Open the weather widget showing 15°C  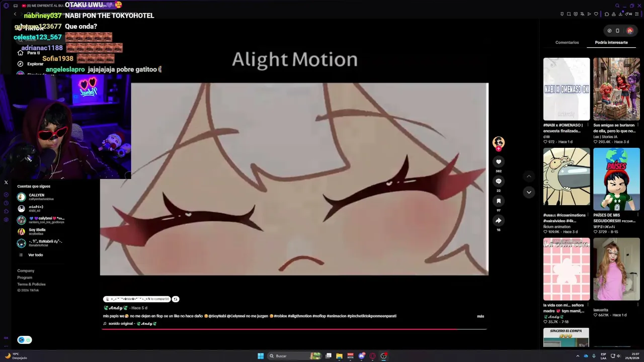click(16, 356)
